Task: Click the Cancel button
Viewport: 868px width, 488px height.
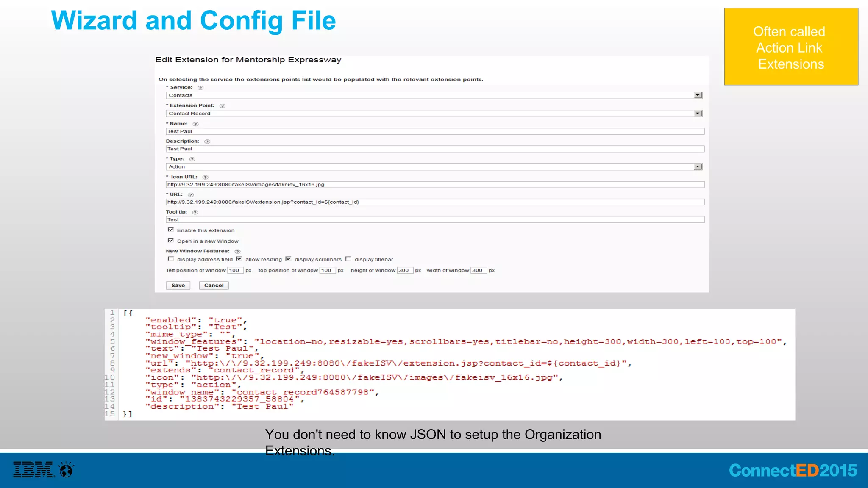Action: click(214, 286)
